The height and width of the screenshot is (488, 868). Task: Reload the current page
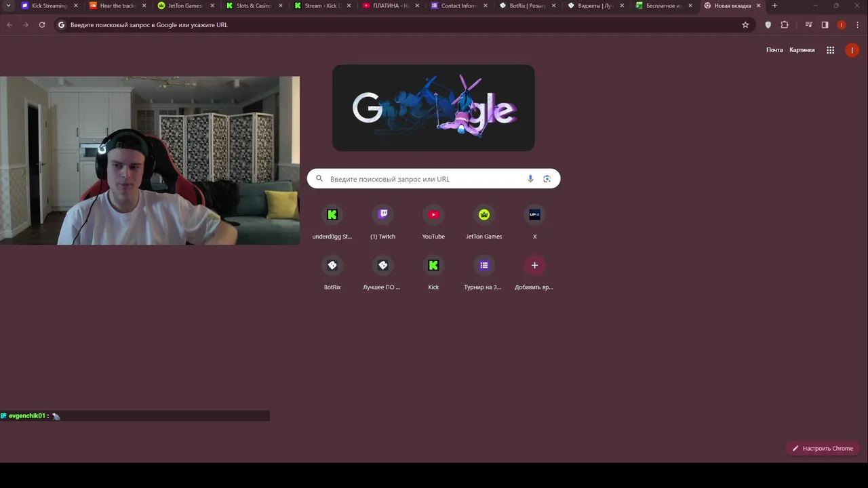[x=42, y=25]
